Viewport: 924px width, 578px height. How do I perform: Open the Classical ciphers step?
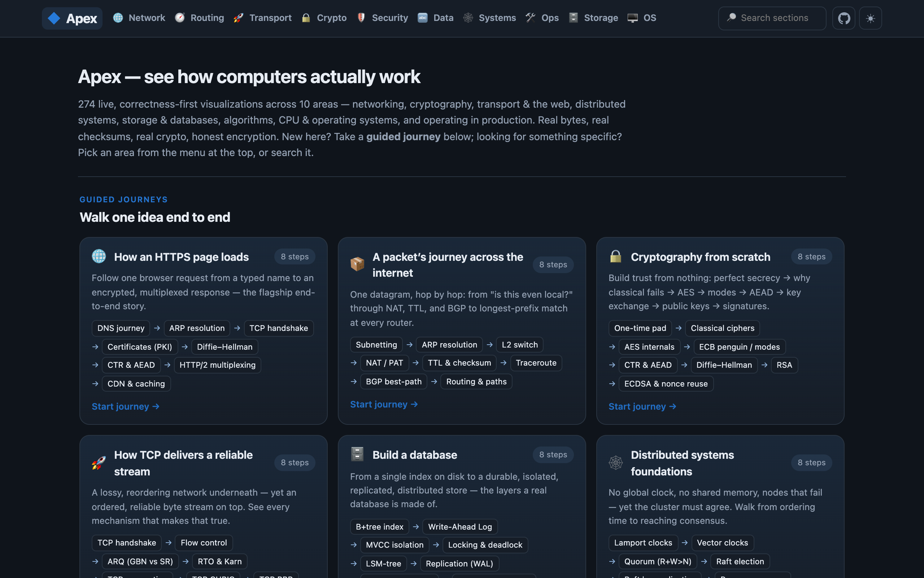[x=722, y=328]
